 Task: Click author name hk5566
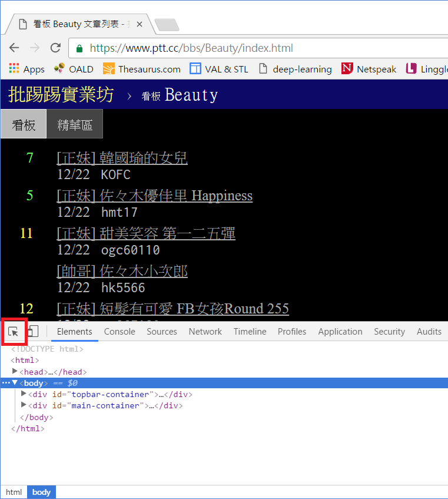(x=123, y=287)
